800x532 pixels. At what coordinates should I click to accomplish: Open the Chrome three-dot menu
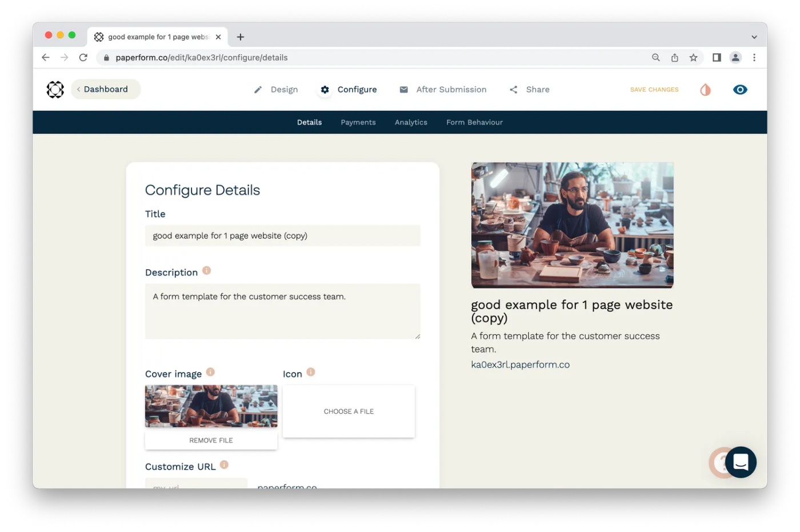(754, 58)
